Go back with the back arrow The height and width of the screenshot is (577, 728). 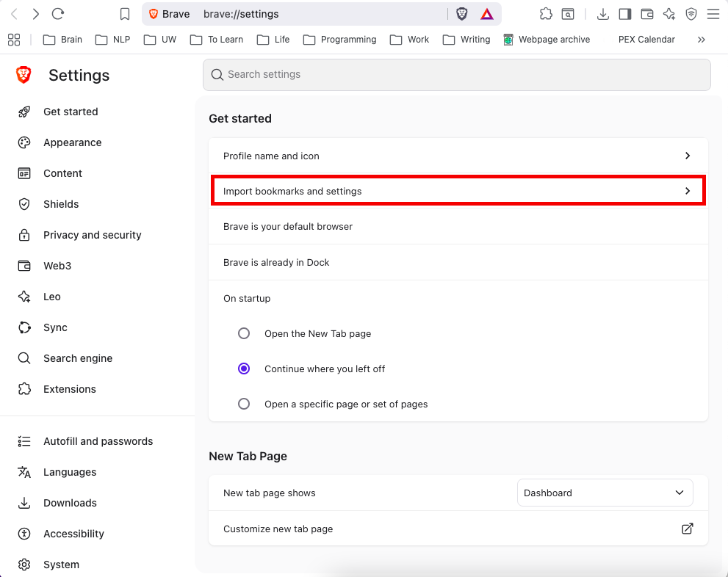click(x=15, y=14)
